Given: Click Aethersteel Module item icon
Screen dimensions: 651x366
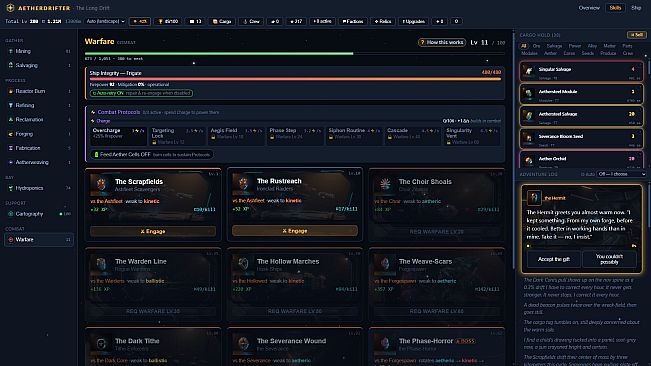Looking at the screenshot, I should pyautogui.click(x=529, y=94).
